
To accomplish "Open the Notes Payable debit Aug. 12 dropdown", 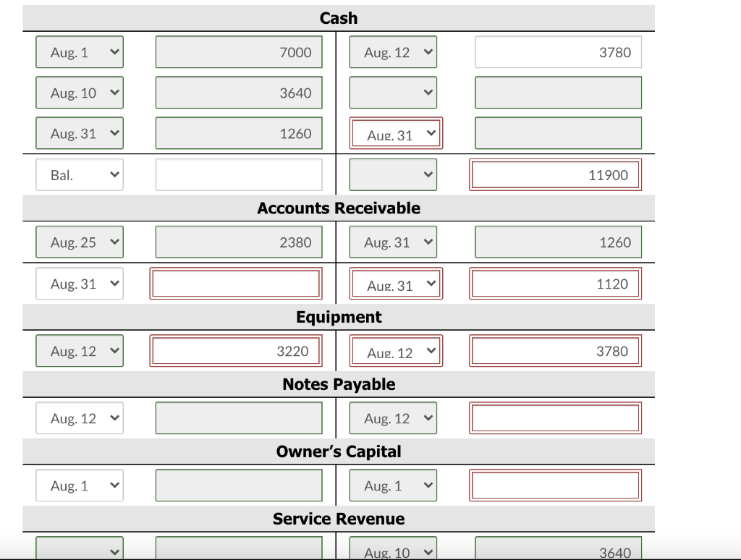I will (80, 417).
